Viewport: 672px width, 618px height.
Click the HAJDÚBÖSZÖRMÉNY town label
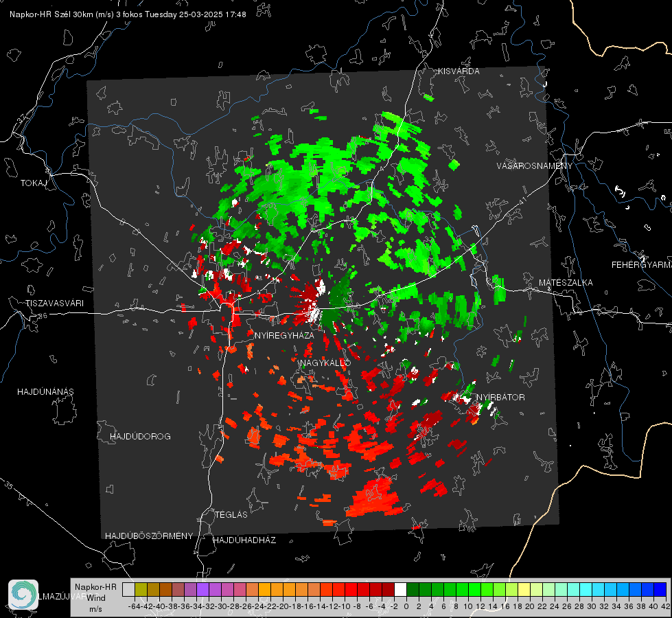click(x=149, y=536)
